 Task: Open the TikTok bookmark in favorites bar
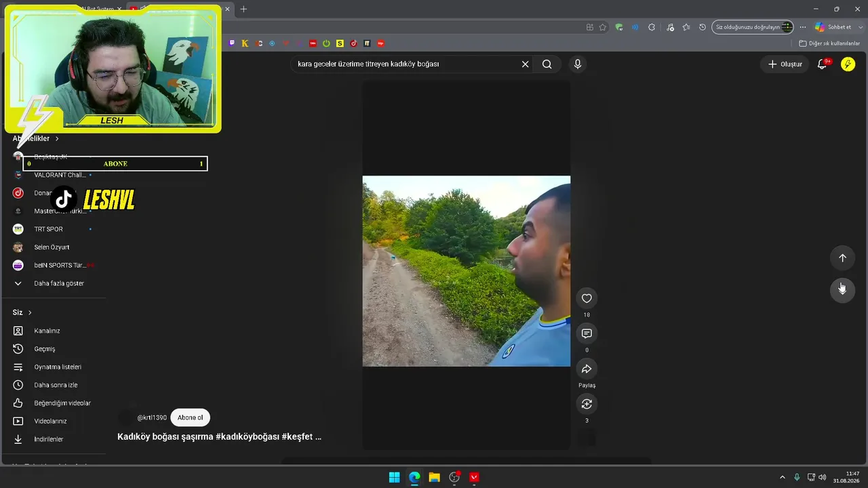(353, 43)
